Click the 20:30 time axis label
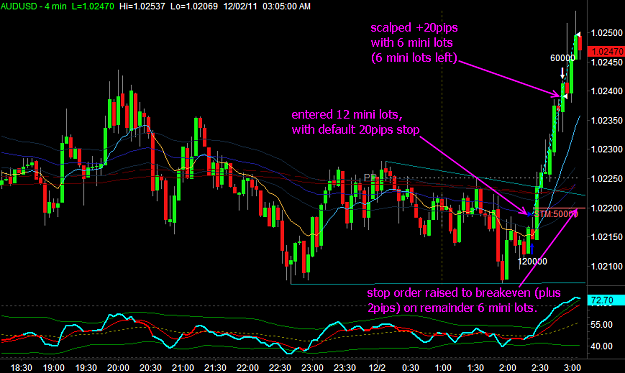 150,367
